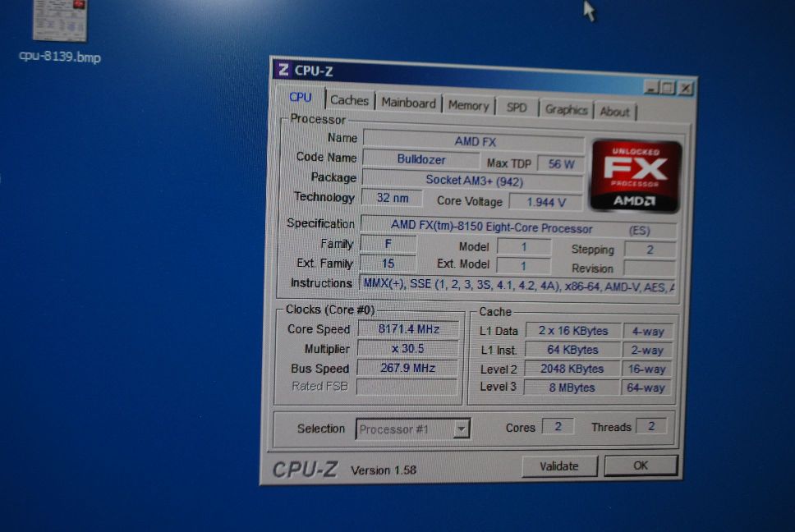The width and height of the screenshot is (795, 532).
Task: Show the Graphics tab
Action: click(566, 110)
